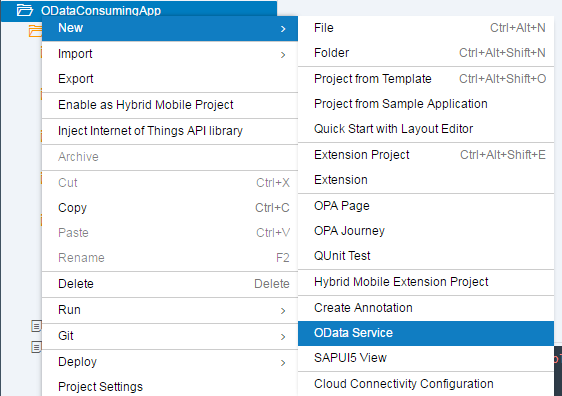This screenshot has width=562, height=396.
Task: Create a new OPA Page
Action: [426, 206]
